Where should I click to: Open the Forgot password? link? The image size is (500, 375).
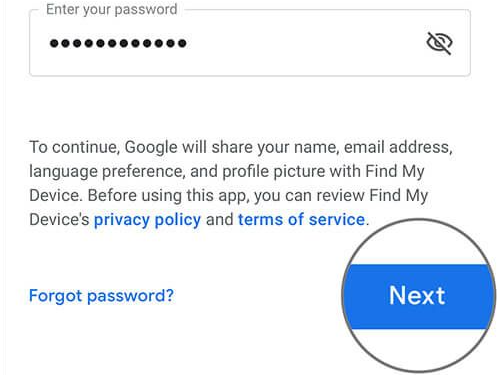click(x=101, y=296)
